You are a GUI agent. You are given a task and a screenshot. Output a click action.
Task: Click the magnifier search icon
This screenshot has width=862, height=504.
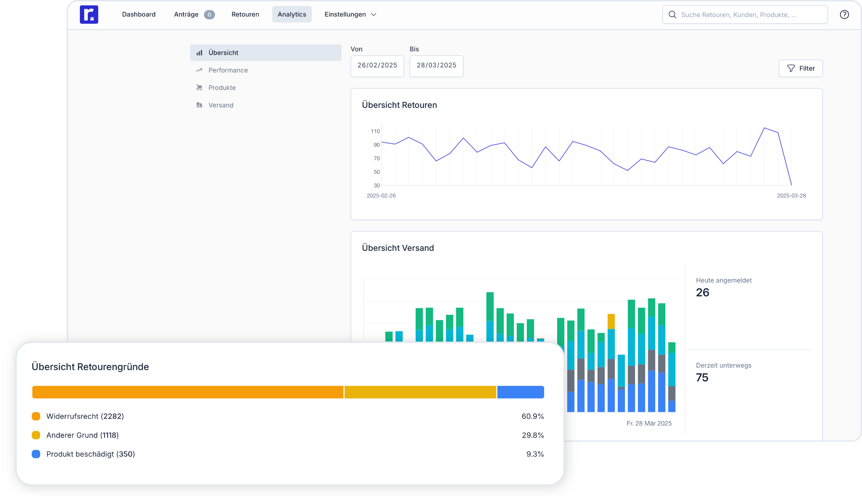point(672,14)
